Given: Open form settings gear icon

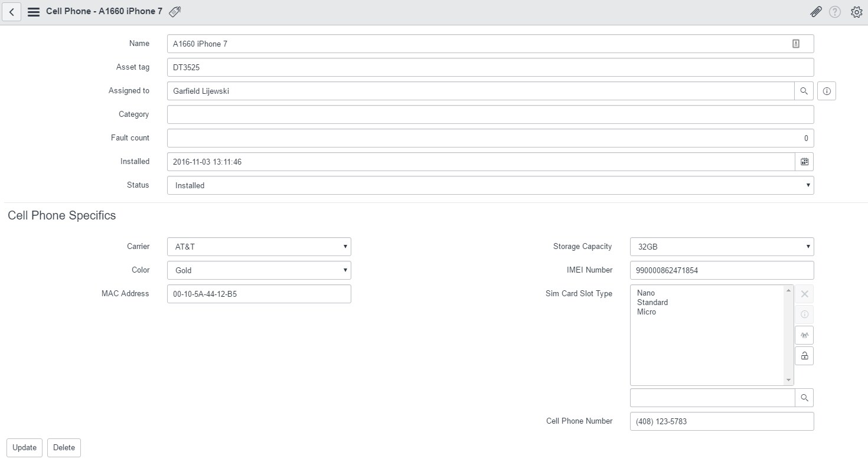Looking at the screenshot, I should pos(856,12).
